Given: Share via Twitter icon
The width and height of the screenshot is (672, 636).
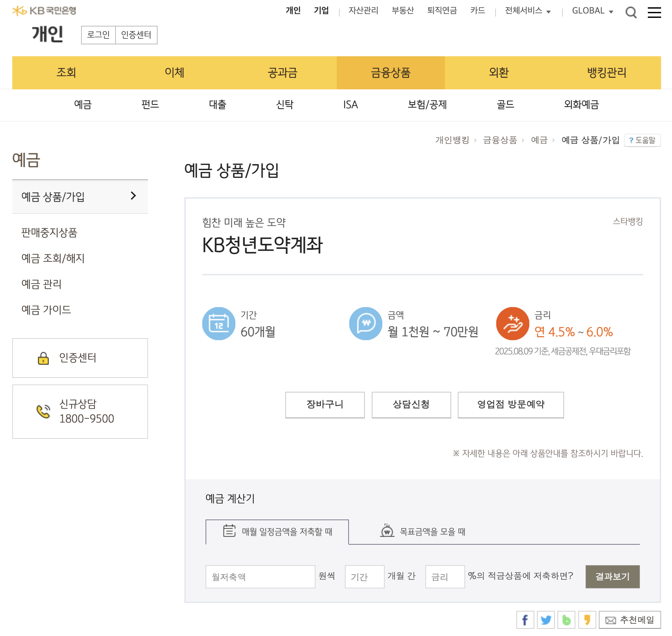Looking at the screenshot, I should tap(546, 620).
